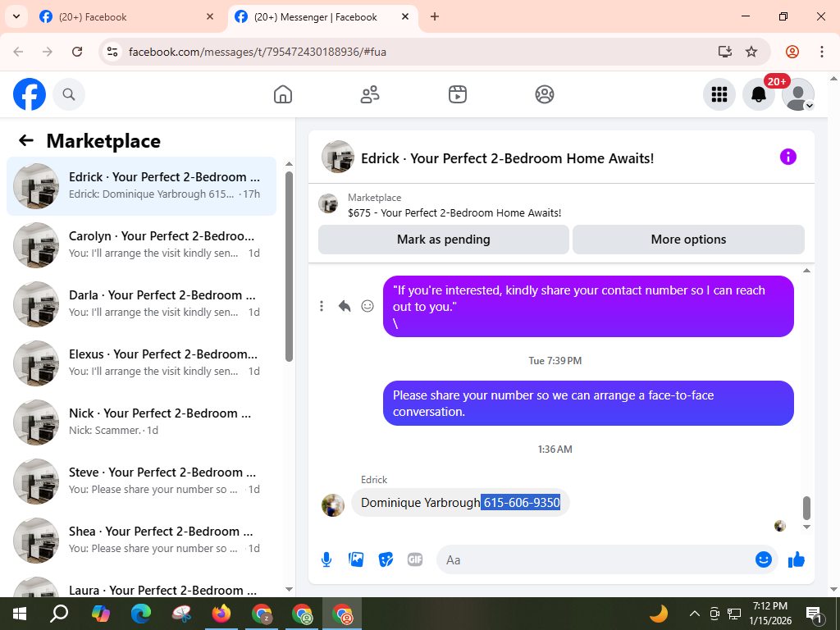Attach a file with photo icon
The height and width of the screenshot is (630, 840).
coord(356,559)
